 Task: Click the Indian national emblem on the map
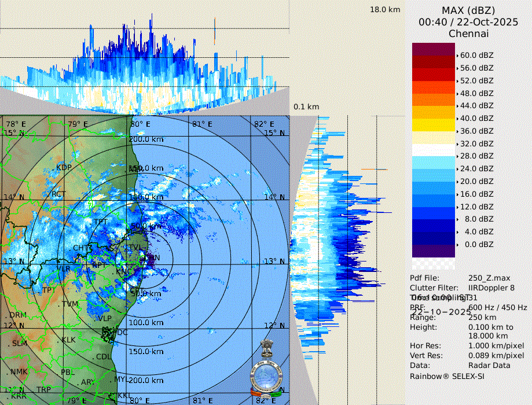(266, 349)
